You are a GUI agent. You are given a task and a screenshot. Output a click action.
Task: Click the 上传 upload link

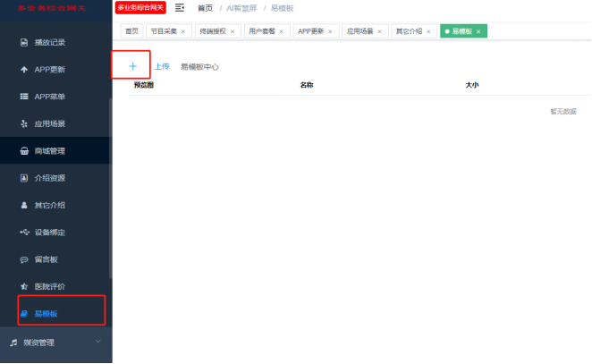[x=162, y=67]
